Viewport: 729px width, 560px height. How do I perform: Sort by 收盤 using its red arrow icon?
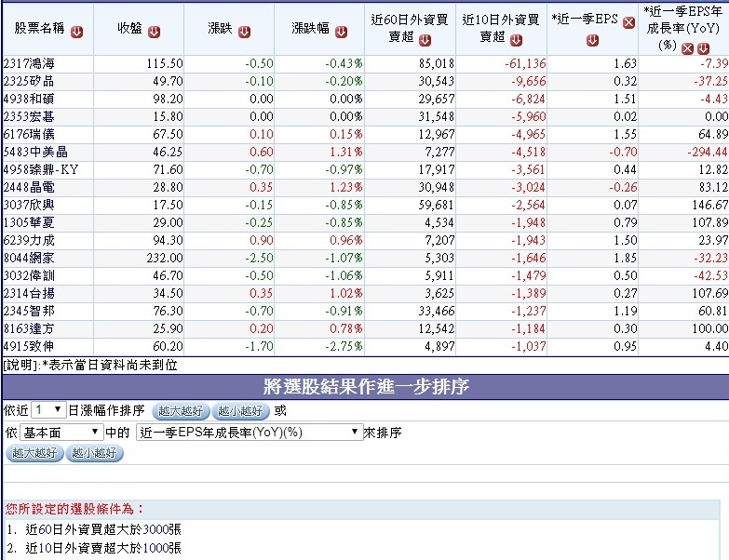click(x=155, y=32)
